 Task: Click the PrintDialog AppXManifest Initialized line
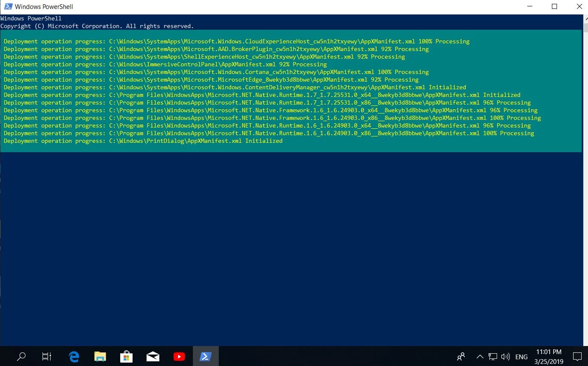[143, 141]
